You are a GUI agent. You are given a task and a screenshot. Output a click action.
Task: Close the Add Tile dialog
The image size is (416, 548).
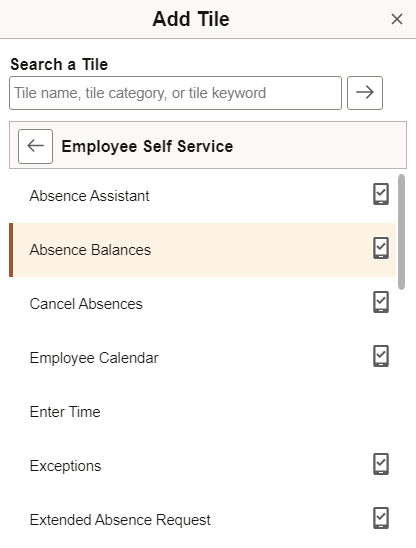(397, 19)
